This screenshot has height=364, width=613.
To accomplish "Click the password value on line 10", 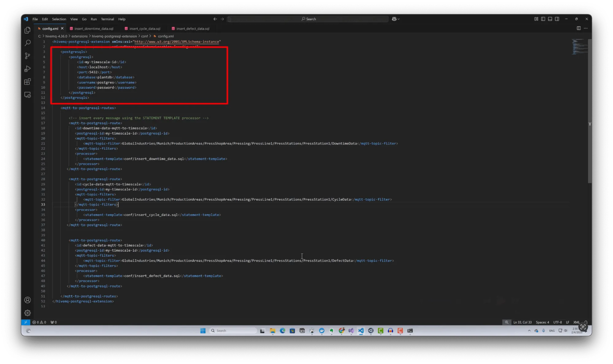I will tap(105, 88).
